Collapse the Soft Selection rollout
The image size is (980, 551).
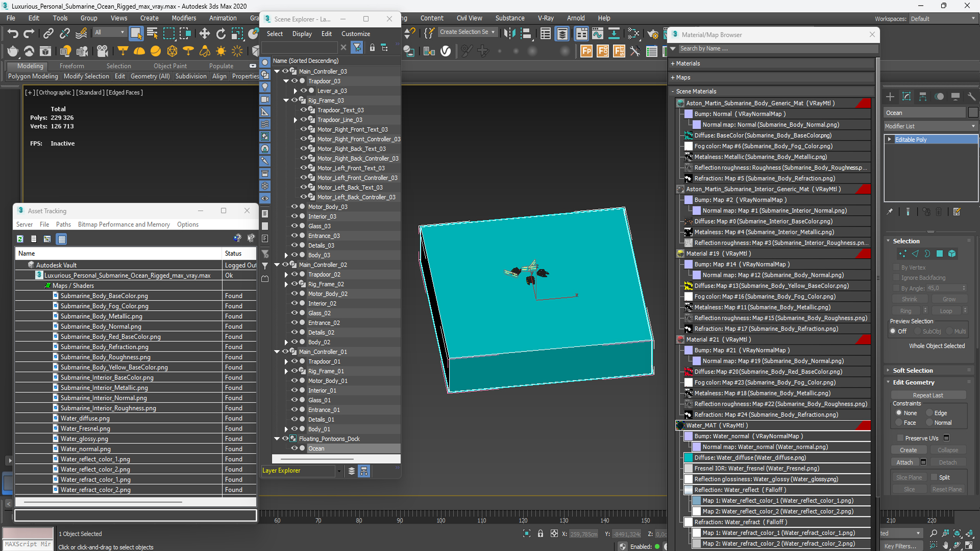pyautogui.click(x=889, y=370)
